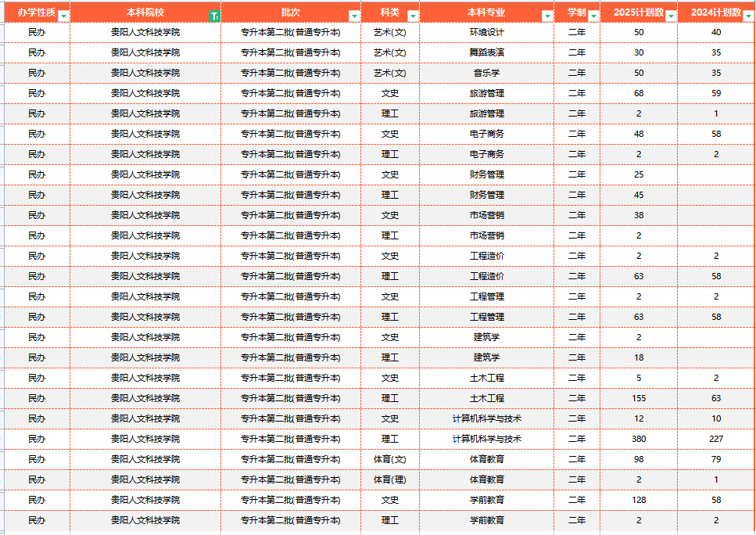
Task: Select the 2025 plan value 25
Action: tap(639, 174)
